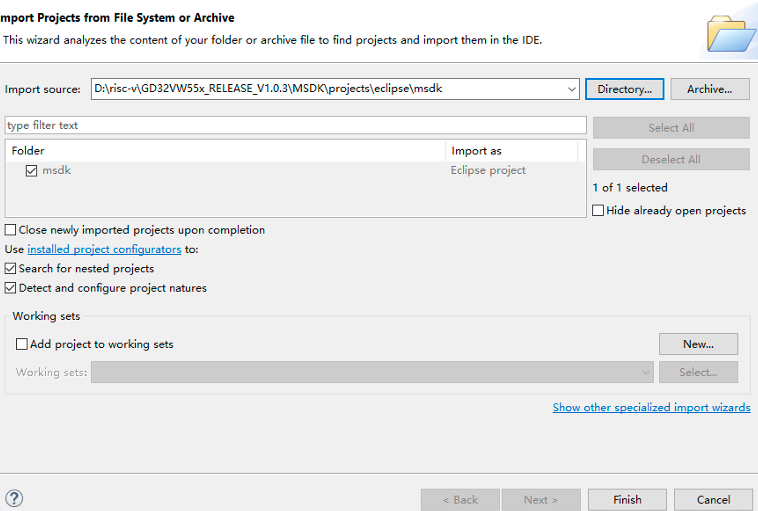
Task: Expand the Import source dropdown arrow
Action: (x=571, y=89)
